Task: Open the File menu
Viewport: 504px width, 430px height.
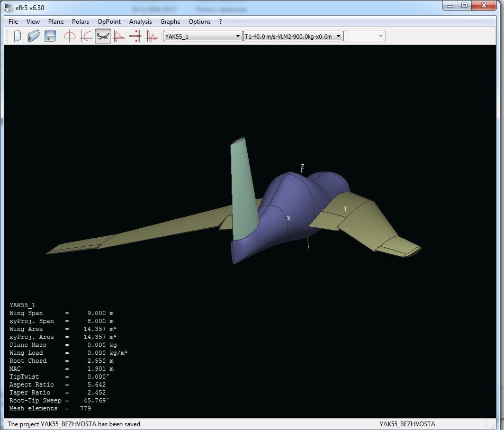Action: (x=13, y=22)
